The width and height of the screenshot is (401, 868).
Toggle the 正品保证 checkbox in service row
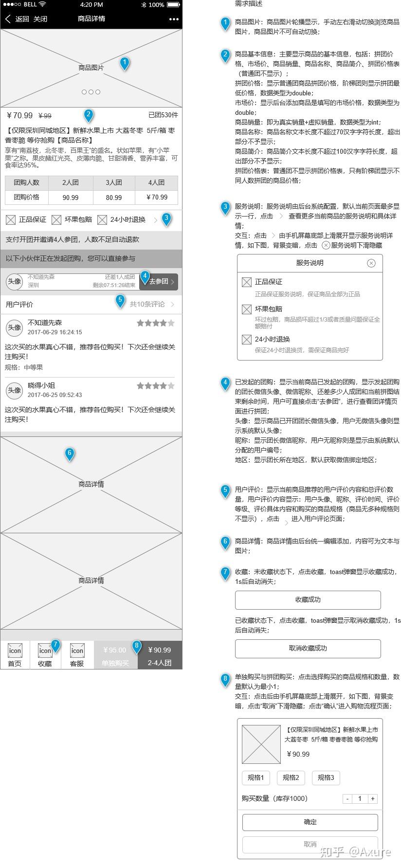pyautogui.click(x=11, y=220)
